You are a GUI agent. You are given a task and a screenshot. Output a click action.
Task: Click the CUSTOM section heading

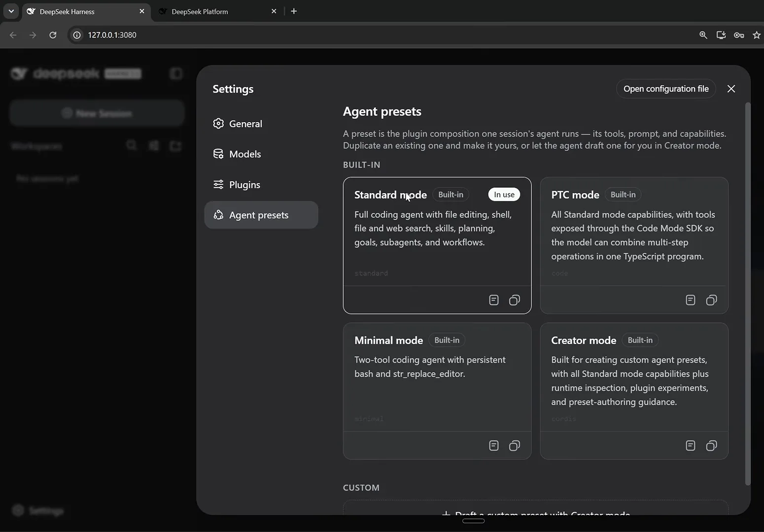coord(361,488)
